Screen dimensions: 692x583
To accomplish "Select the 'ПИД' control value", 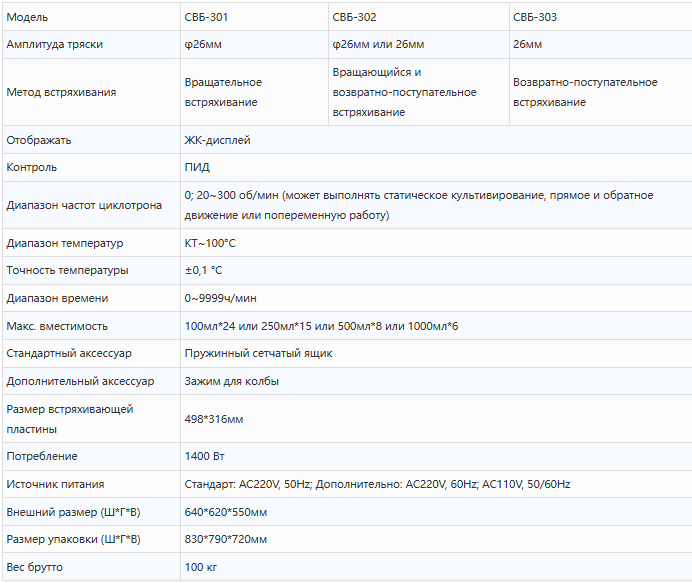I will (x=197, y=167).
